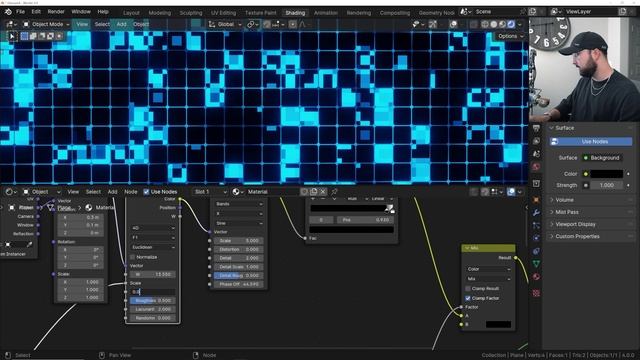Viewport: 640px width, 360px height.
Task: Toggle the snapping magnet icon
Action: click(x=267, y=24)
